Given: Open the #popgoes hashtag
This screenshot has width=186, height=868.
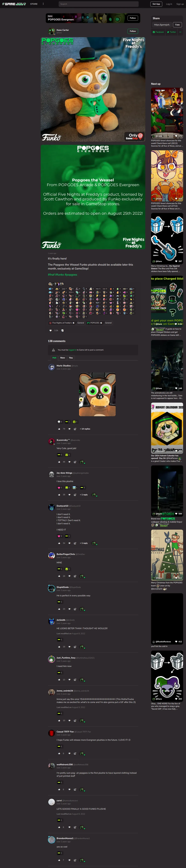Looking at the screenshot, I should coord(71,275).
